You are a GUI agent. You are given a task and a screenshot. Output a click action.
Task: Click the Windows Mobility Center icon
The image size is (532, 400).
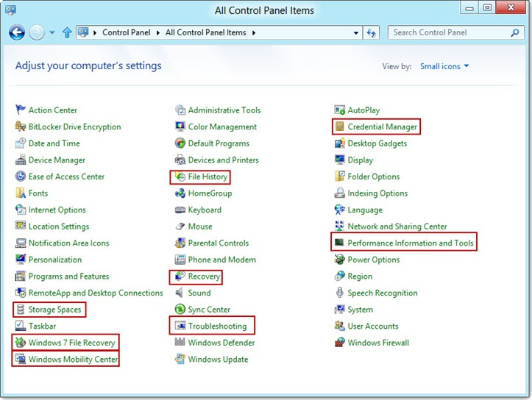(x=21, y=359)
